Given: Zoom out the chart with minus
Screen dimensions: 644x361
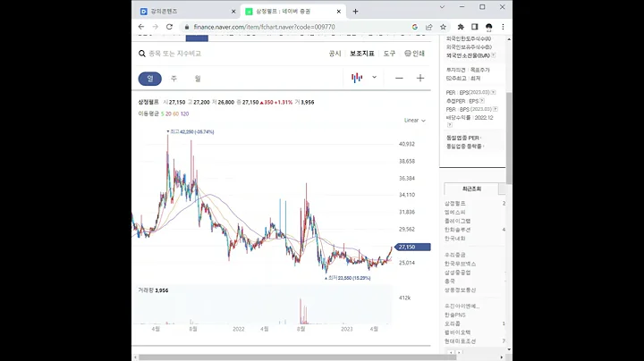Looking at the screenshot, I should pos(399,78).
